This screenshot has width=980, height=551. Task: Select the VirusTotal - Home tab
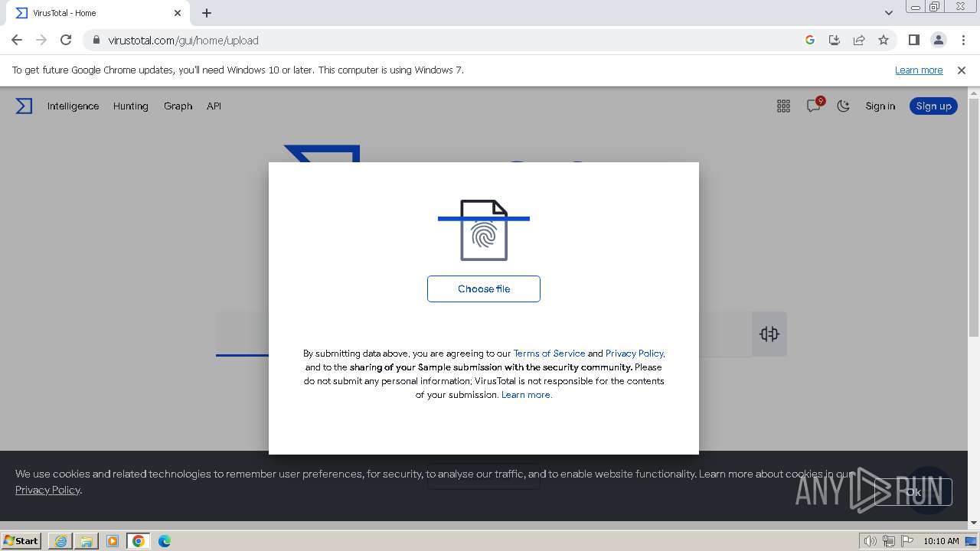98,13
